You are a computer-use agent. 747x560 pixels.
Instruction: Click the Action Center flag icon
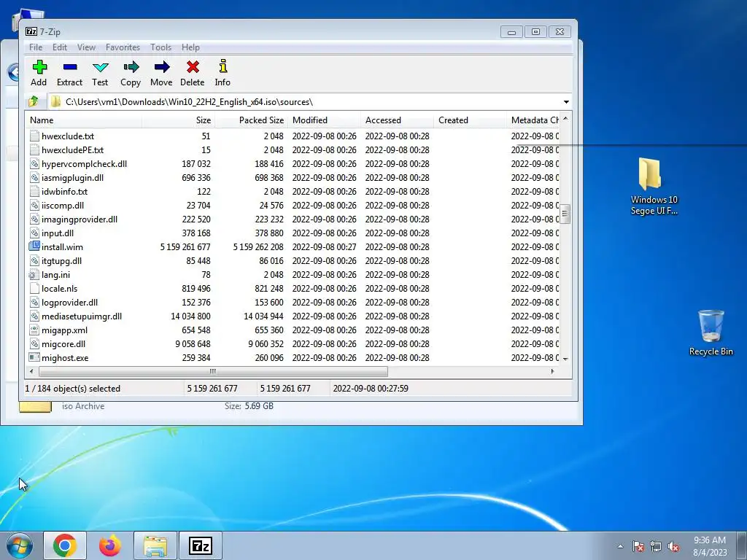tap(638, 547)
